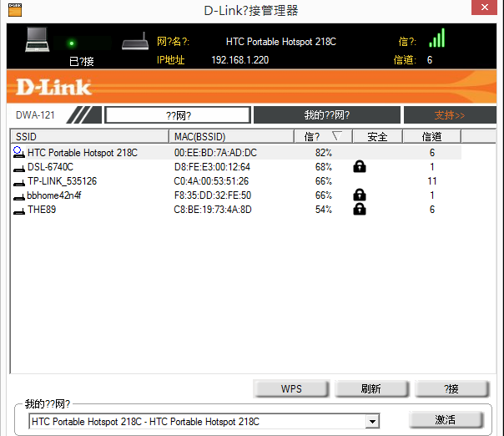Screen dimensions: 504x436
Task: Switch to My wireless networks tab
Action: click(x=327, y=115)
